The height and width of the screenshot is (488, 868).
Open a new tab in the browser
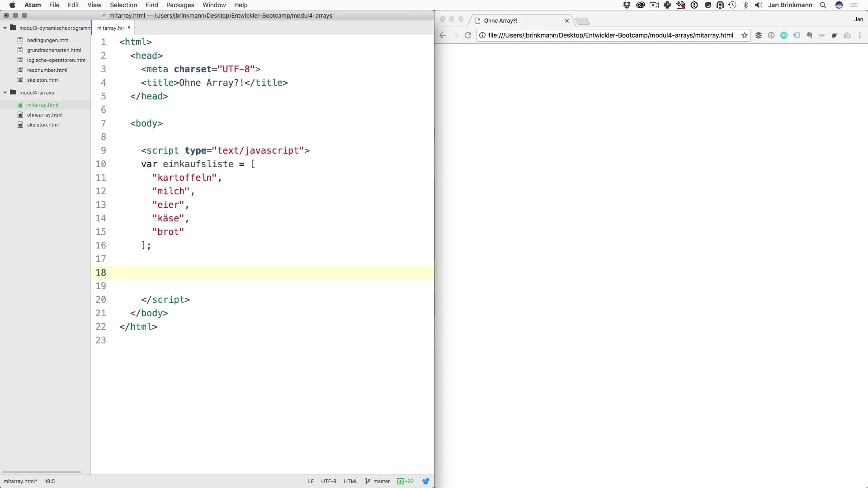pyautogui.click(x=583, y=21)
